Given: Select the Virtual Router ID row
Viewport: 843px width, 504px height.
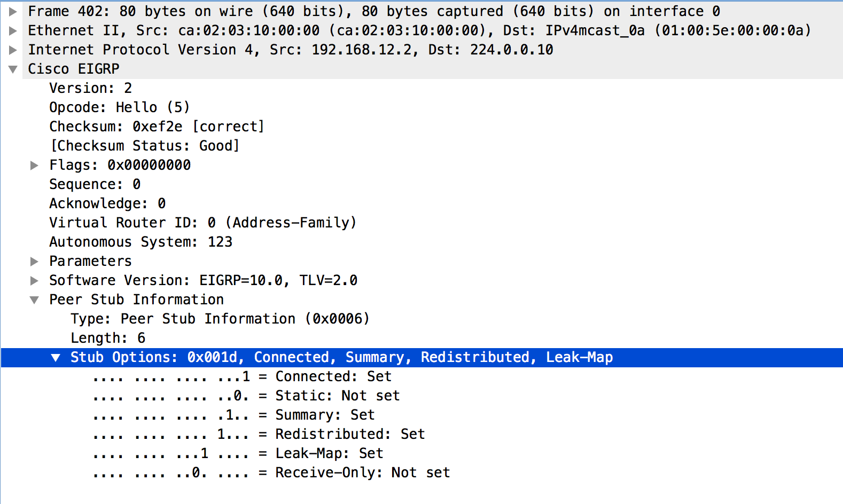Looking at the screenshot, I should (202, 223).
